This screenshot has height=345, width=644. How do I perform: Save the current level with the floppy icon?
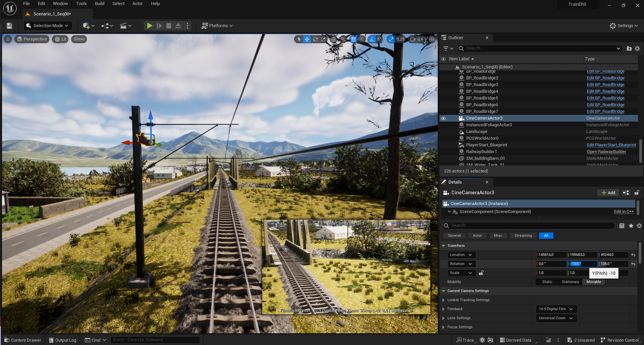(x=9, y=26)
